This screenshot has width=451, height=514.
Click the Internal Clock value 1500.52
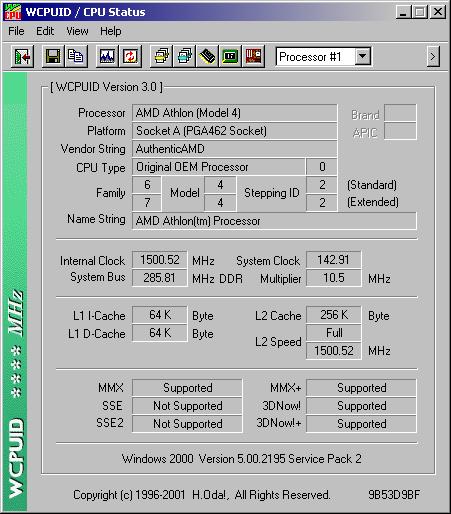160,260
